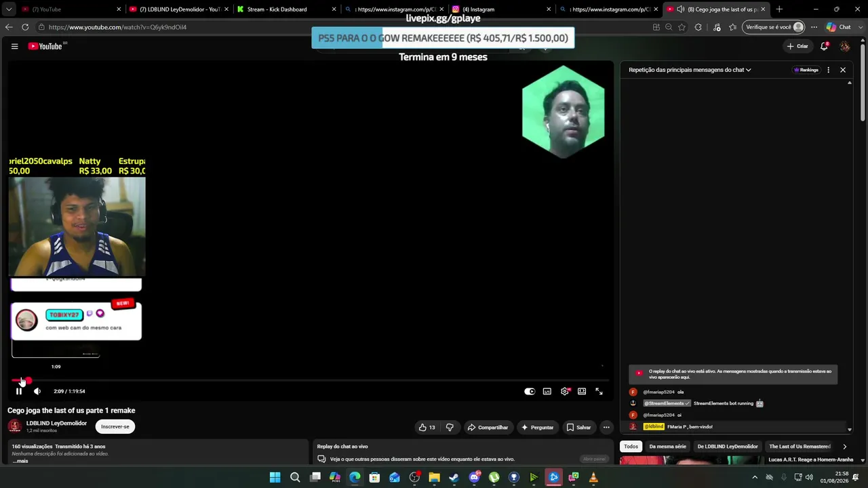Pause the video playback
This screenshot has height=488, width=868.
click(19, 391)
